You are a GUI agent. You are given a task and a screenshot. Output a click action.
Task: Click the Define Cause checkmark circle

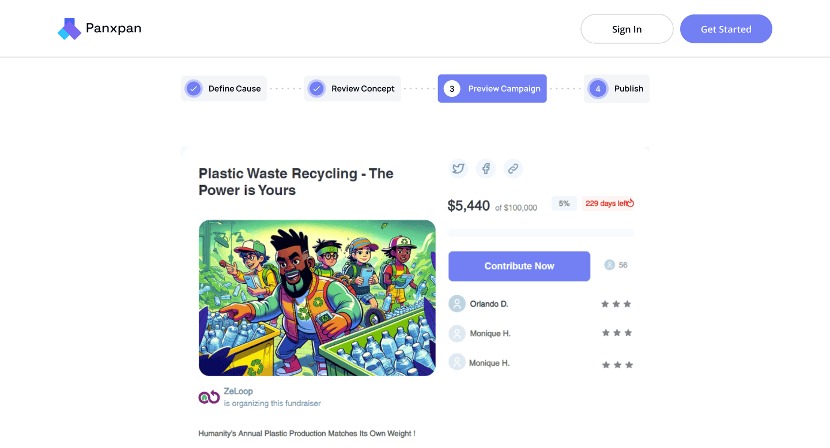194,89
